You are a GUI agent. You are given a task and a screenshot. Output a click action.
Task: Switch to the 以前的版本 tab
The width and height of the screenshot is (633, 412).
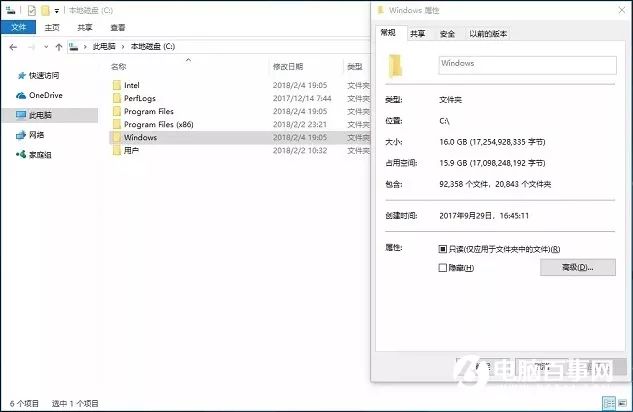tap(488, 34)
